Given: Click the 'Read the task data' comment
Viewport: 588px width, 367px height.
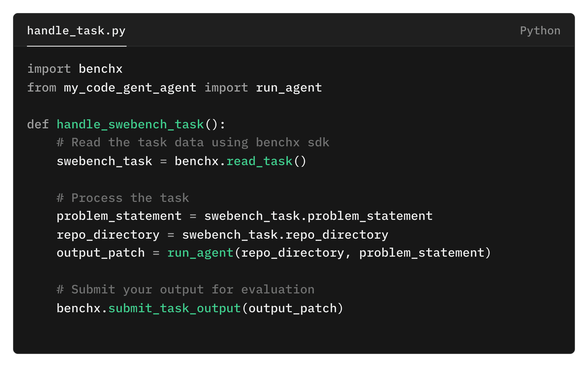Looking at the screenshot, I should pos(193,142).
